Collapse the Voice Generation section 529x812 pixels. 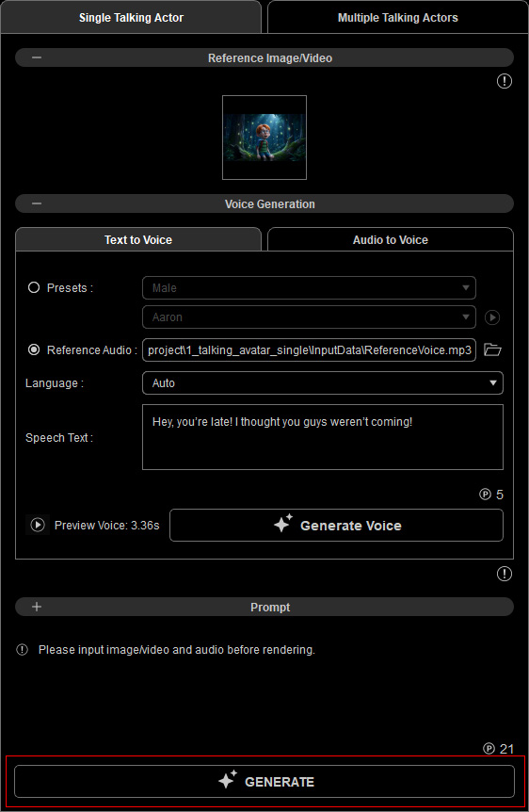36,203
